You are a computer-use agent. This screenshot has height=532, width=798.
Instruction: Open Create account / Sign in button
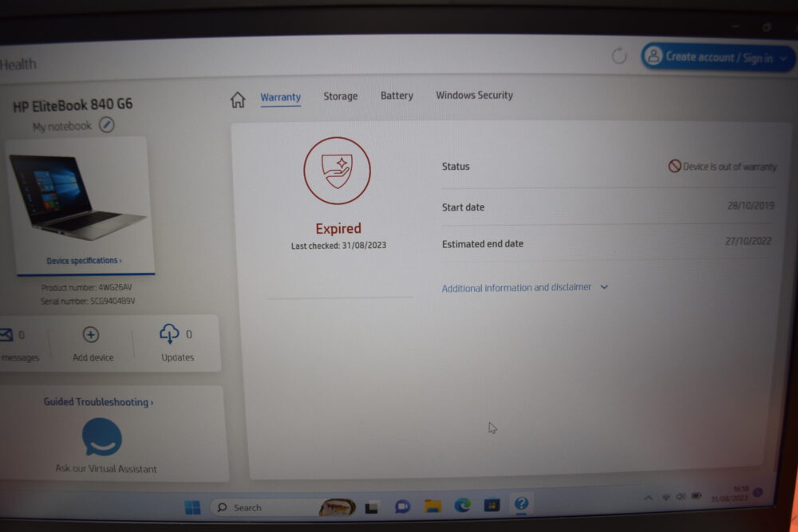pyautogui.click(x=717, y=57)
